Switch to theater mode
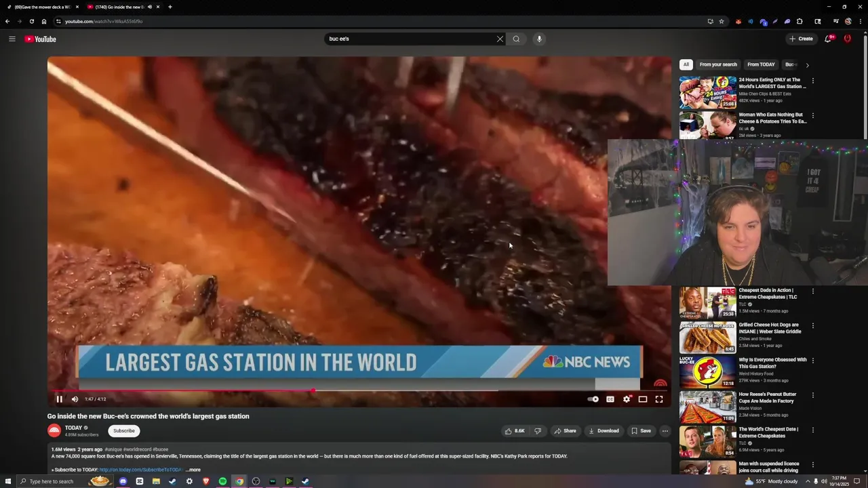Screen dimensions: 868x488 [x=643, y=399]
